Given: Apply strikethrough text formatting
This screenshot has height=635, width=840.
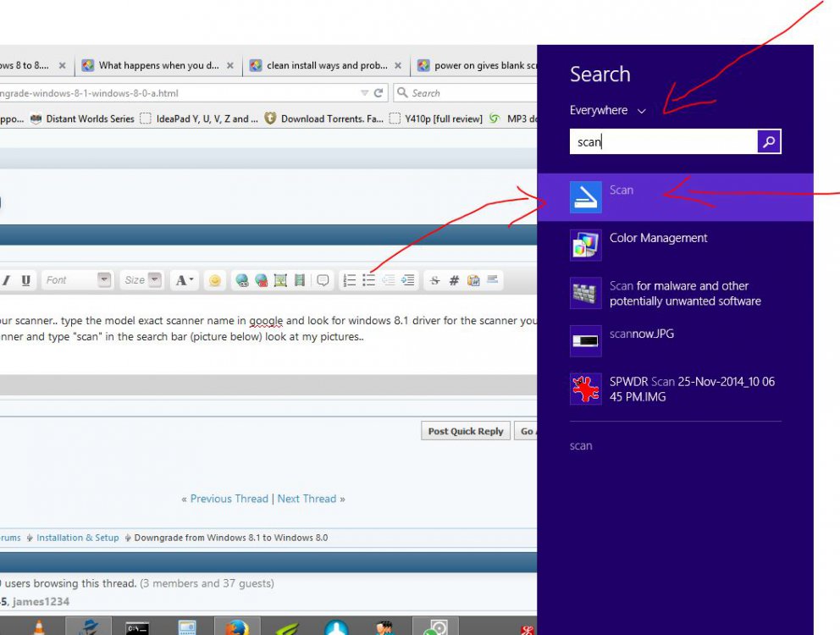Looking at the screenshot, I should 434,280.
